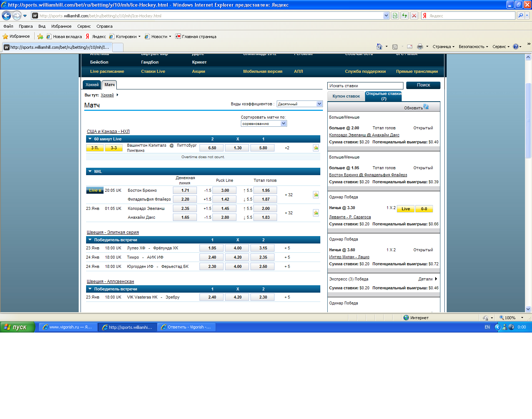Refresh the page using the green arrows icon

click(x=405, y=16)
